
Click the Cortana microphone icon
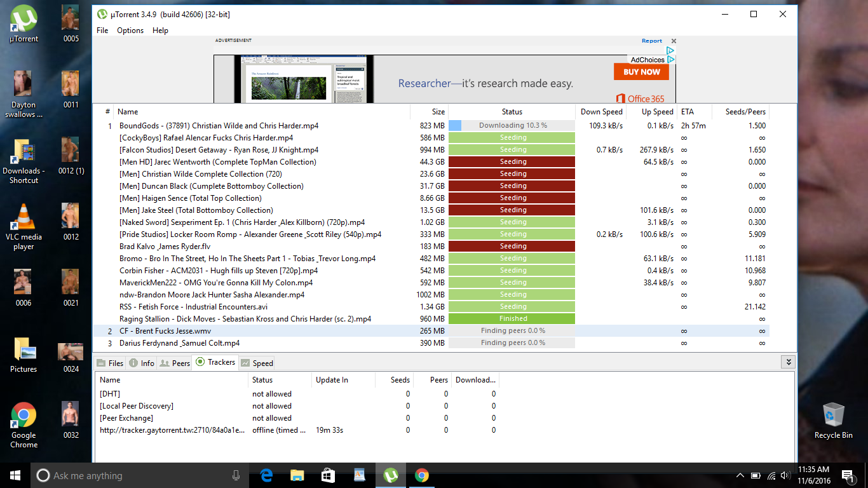coord(236,475)
